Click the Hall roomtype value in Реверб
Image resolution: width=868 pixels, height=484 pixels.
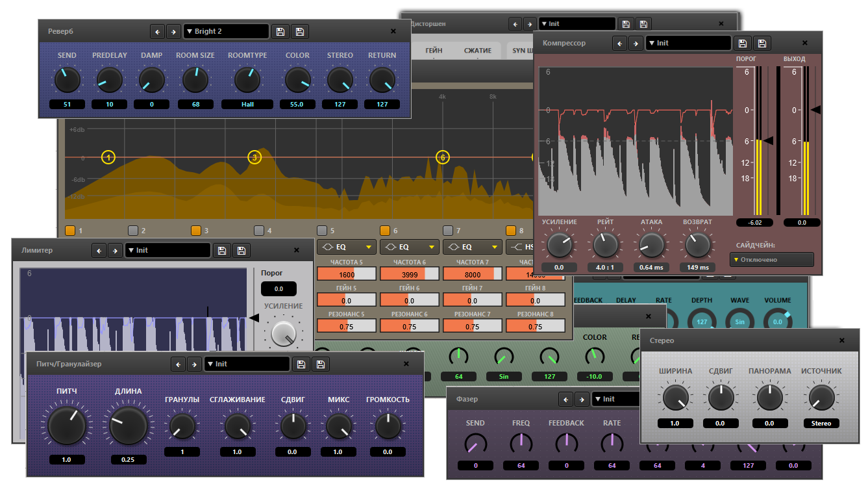pos(247,104)
